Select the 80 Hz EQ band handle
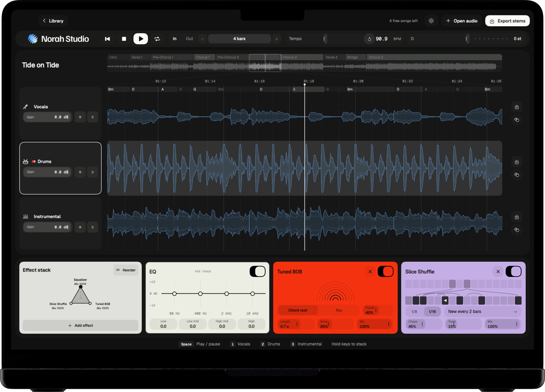Viewport: 545px width, 392px height. coord(174,294)
